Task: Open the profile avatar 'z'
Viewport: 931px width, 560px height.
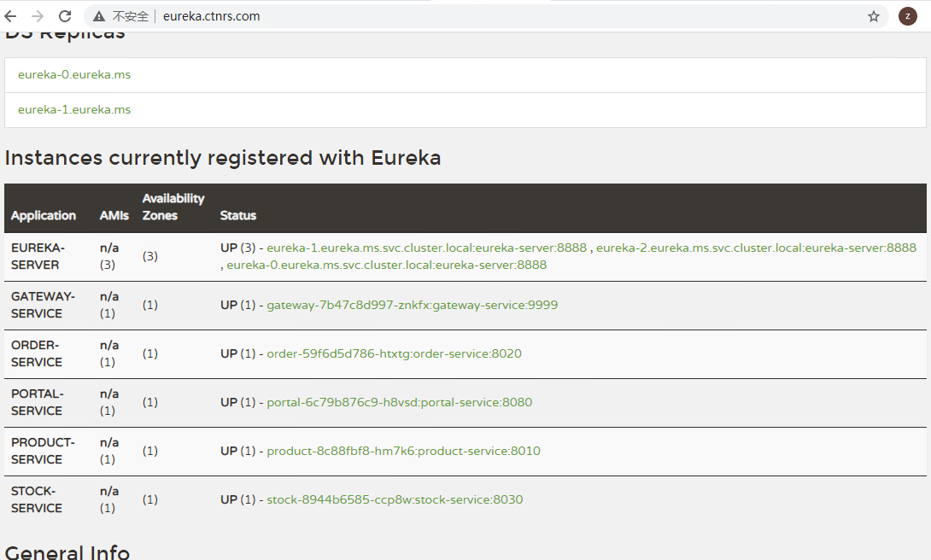Action: pyautogui.click(x=907, y=16)
